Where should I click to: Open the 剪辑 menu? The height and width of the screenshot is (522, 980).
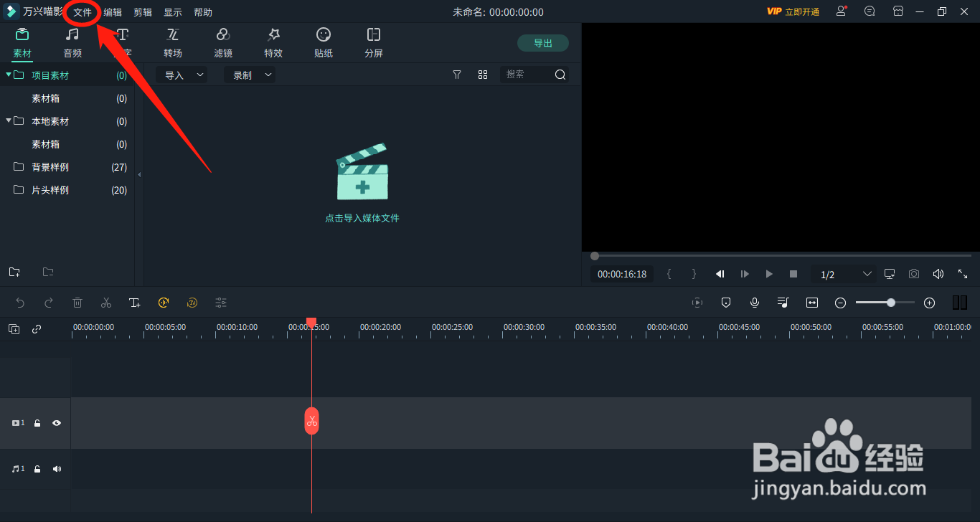(143, 12)
